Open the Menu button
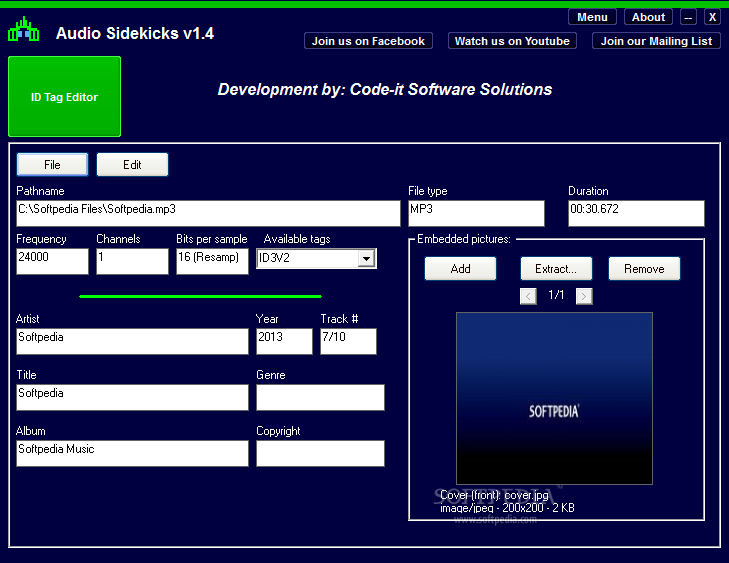Viewport: 729px width, 563px height. click(592, 17)
